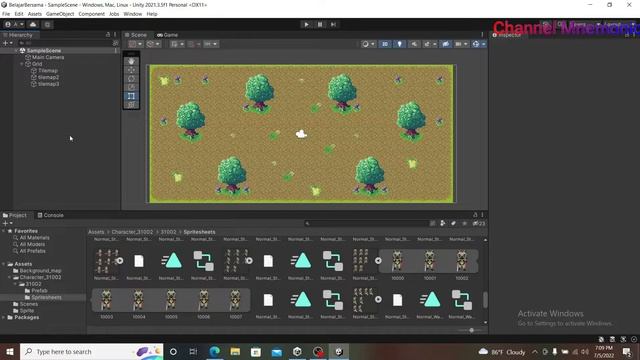Collapse the Character_31002 folder arrow

10,277
